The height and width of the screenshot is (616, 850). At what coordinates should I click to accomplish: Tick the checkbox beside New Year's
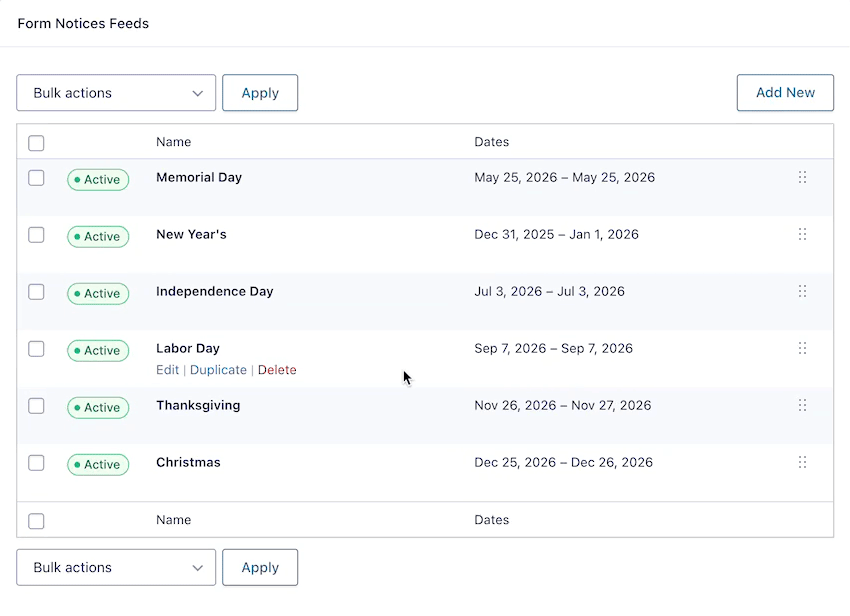point(36,235)
